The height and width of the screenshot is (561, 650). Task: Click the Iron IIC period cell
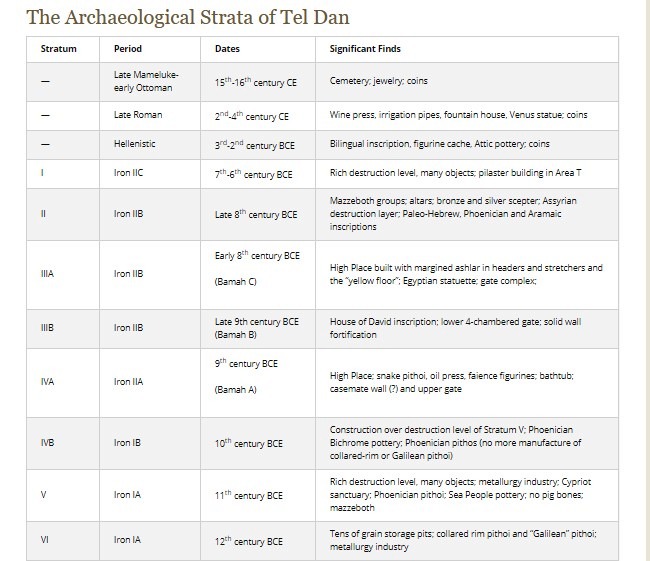coord(150,174)
